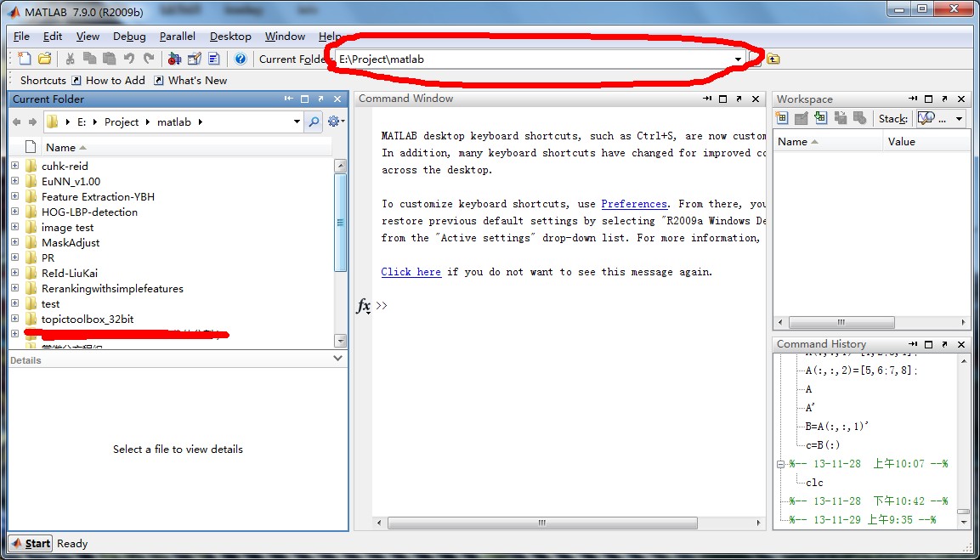Click the Import data icon in Workspace

click(x=820, y=118)
